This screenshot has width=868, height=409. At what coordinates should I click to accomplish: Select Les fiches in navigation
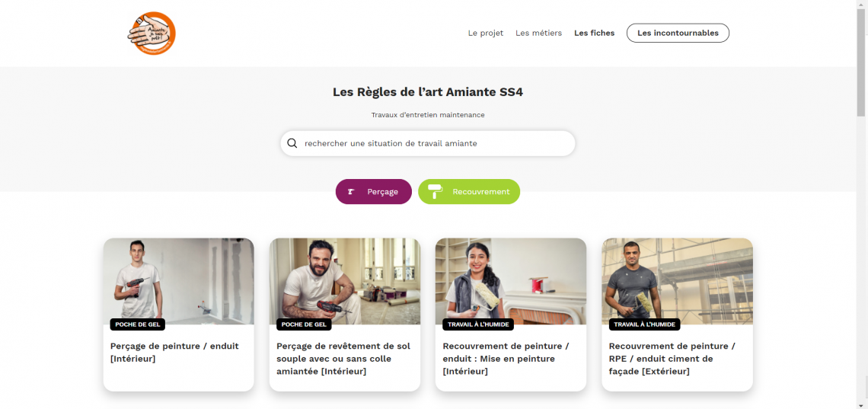[x=594, y=34]
